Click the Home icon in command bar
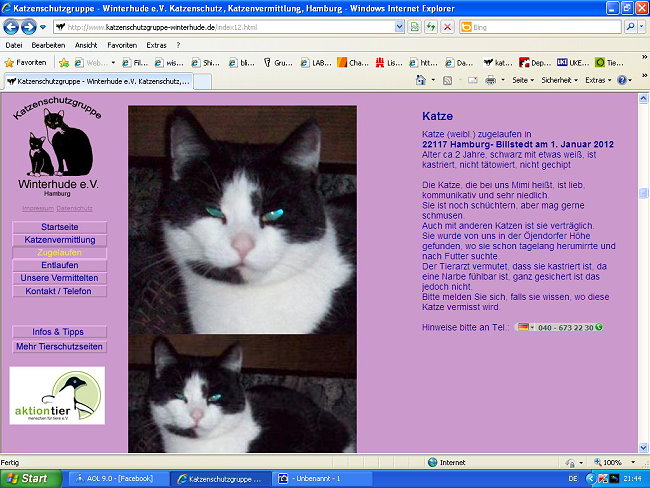Screen dimensions: 650x488 pyautogui.click(x=421, y=80)
